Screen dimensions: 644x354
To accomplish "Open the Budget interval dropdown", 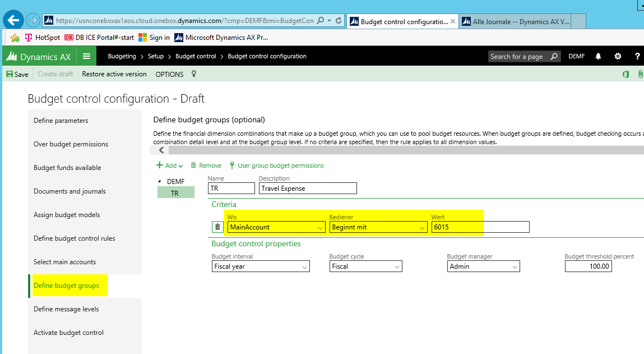I will click(x=304, y=267).
